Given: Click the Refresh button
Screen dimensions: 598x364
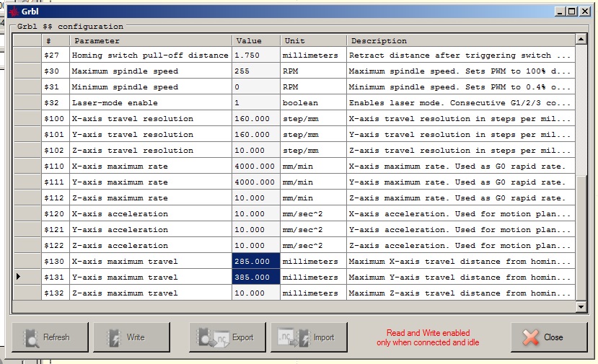Looking at the screenshot, I should (50, 337).
